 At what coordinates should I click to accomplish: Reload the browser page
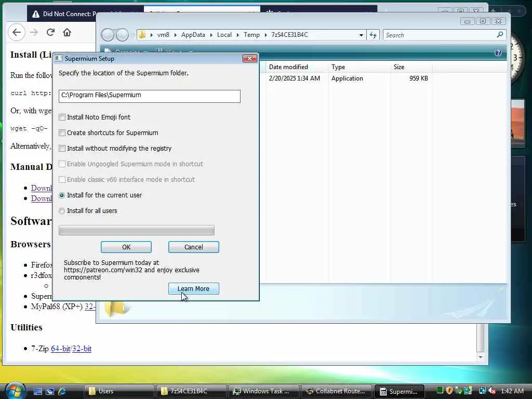click(50, 32)
